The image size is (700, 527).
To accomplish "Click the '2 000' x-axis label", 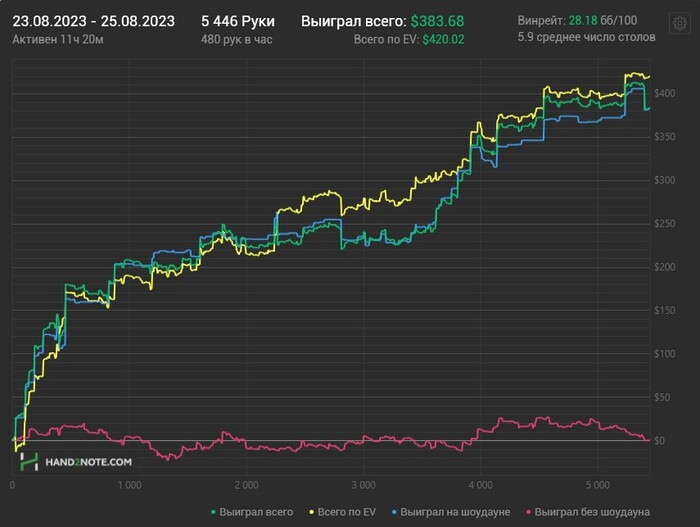I will pyautogui.click(x=246, y=485).
